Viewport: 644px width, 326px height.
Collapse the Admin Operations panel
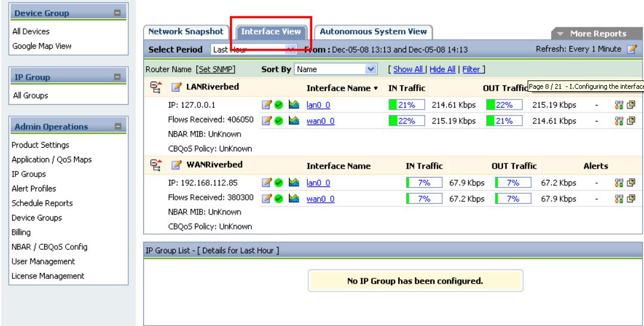coord(118,126)
